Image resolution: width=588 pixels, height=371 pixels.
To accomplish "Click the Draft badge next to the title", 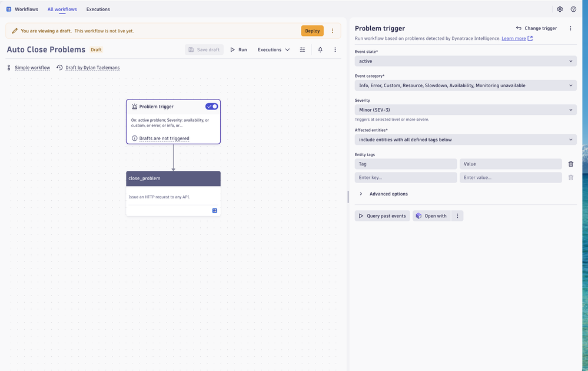I will tap(96, 49).
